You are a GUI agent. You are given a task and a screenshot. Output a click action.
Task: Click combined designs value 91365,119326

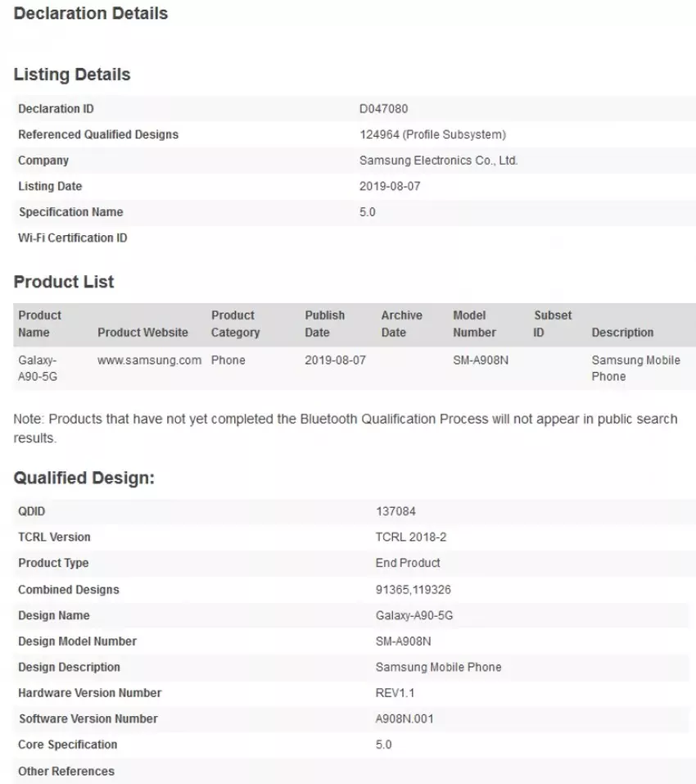(x=414, y=590)
